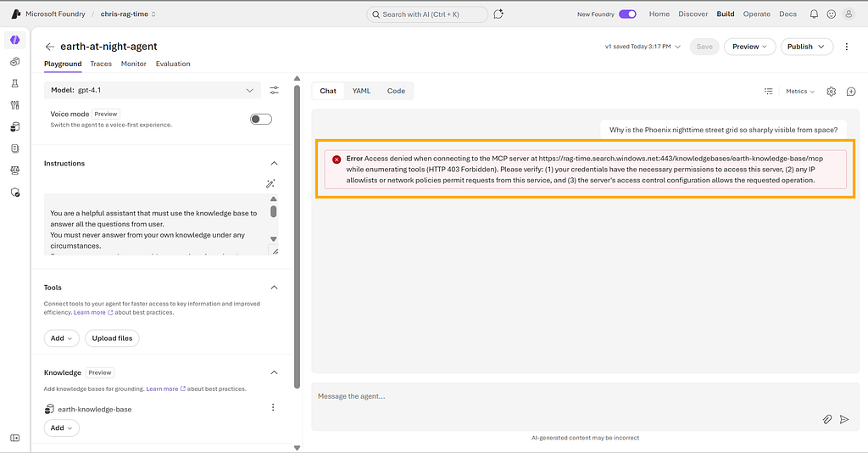Open the flask experiments sidebar icon
The width and height of the screenshot is (868, 453).
[15, 83]
